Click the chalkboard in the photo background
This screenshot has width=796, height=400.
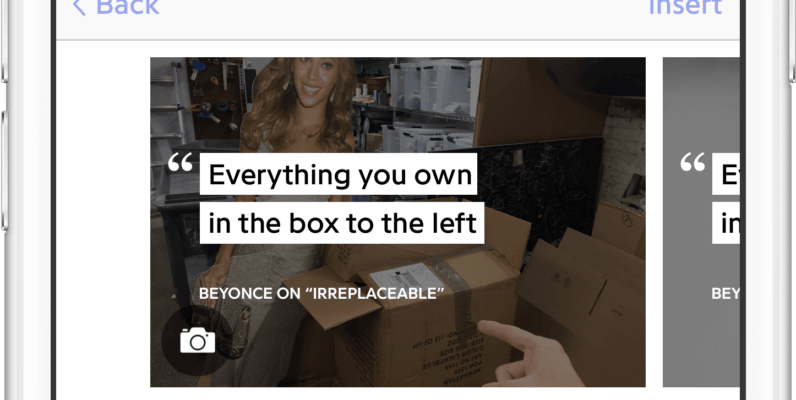(538, 189)
